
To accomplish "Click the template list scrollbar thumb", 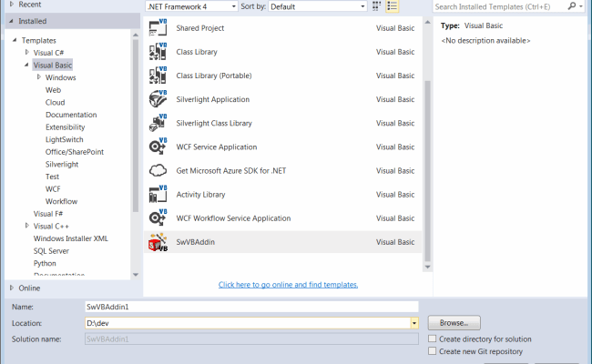I will pyautogui.click(x=427, y=171).
